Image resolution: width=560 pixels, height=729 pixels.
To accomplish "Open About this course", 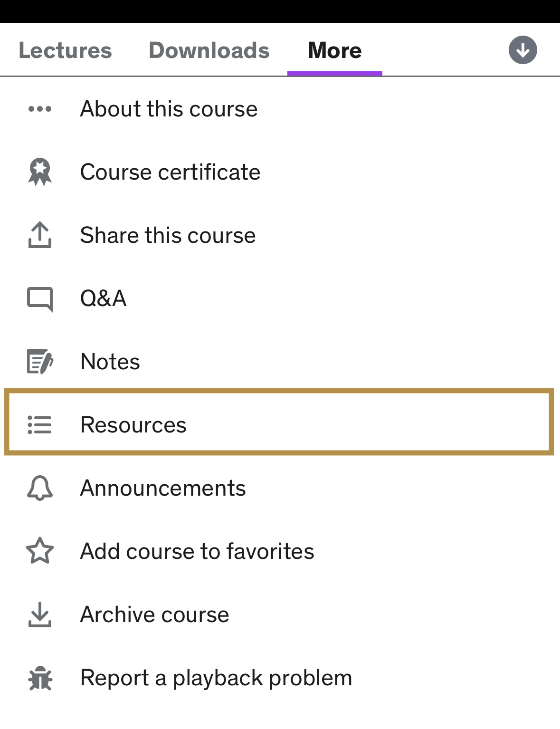I will coord(169,109).
